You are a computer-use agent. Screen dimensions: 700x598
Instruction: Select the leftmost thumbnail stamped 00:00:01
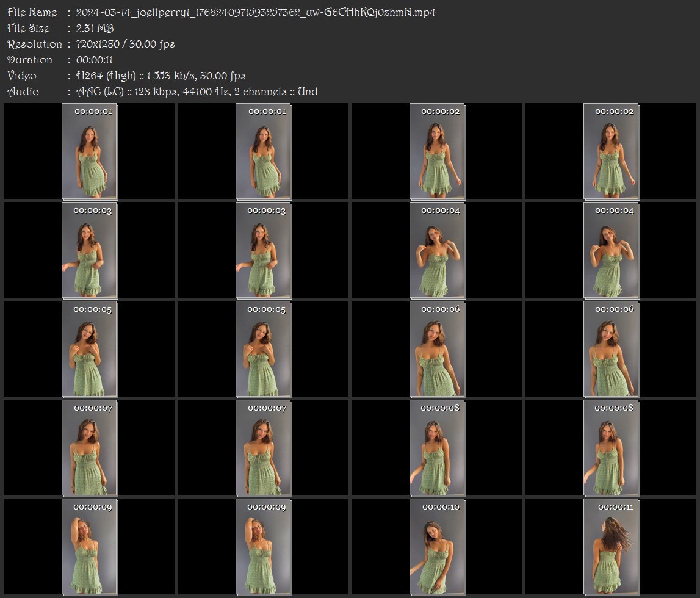click(90, 151)
